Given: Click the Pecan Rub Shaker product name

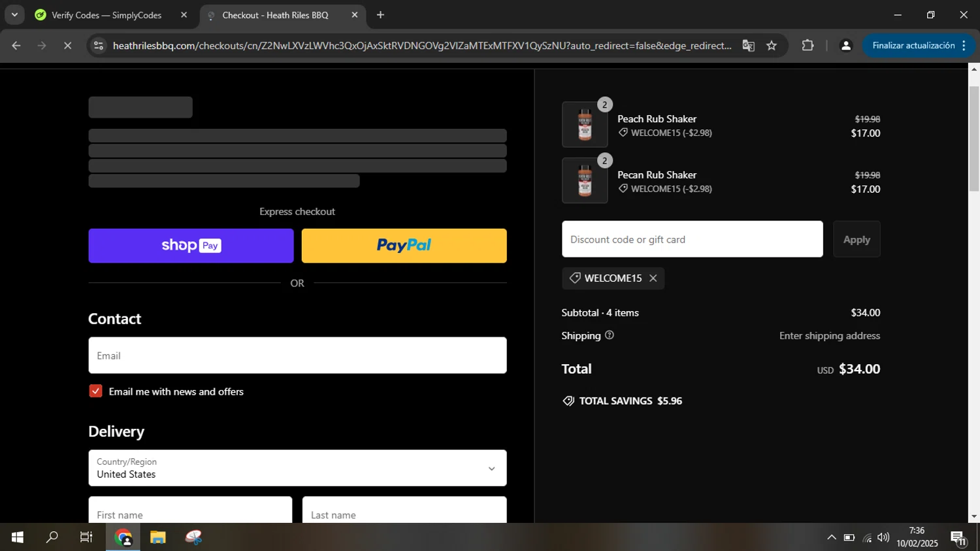Looking at the screenshot, I should 657,175.
